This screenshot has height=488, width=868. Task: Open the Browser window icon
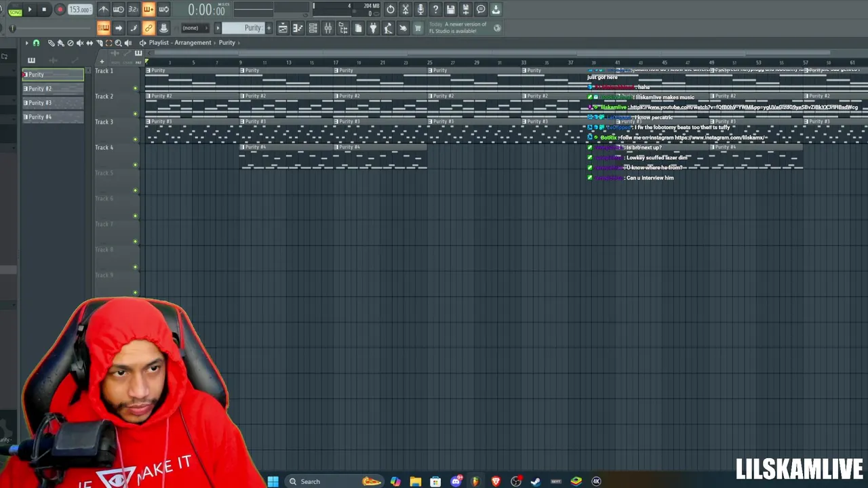(342, 28)
